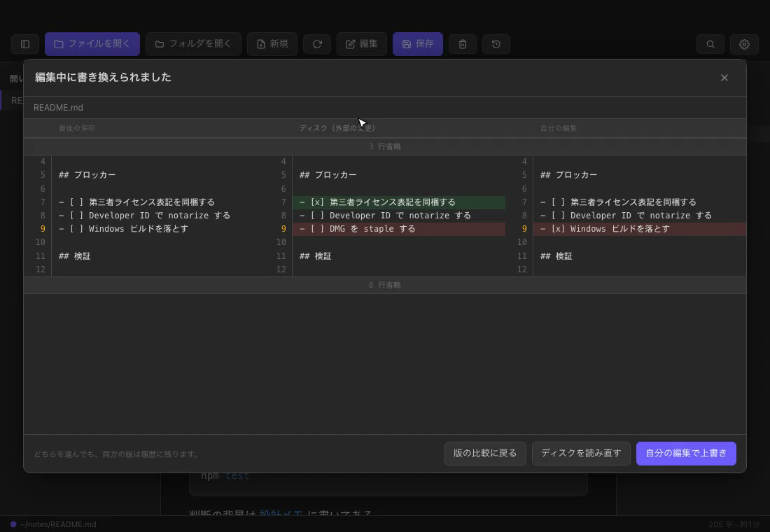Screen dimensions: 770x532
Task: Select the DMG を staple する line
Action: 399,229
